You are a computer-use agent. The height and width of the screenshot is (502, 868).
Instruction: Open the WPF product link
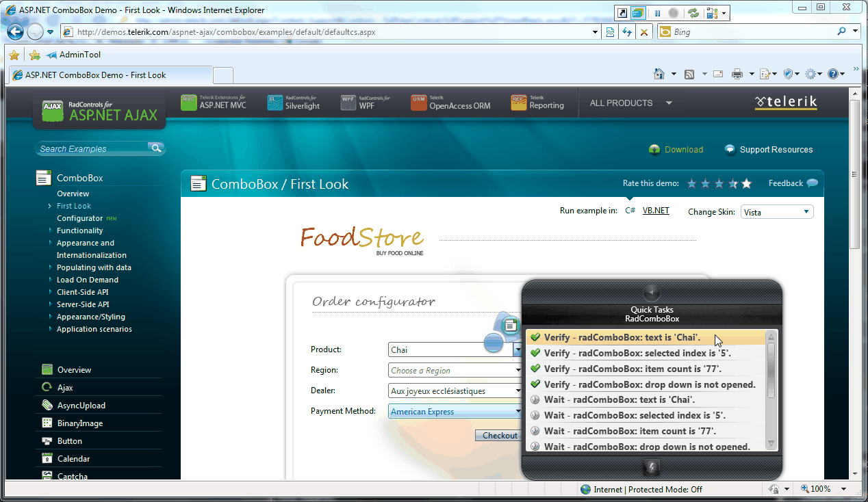click(366, 103)
